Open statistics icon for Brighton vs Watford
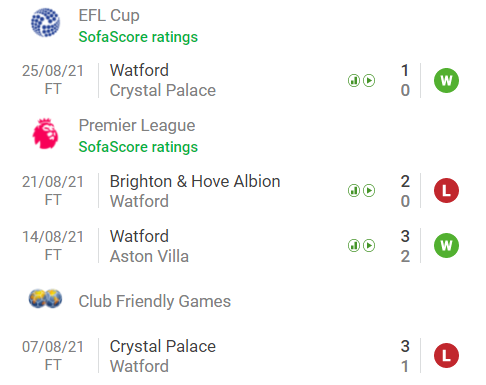Image resolution: width=486 pixels, height=385 pixels. (354, 191)
